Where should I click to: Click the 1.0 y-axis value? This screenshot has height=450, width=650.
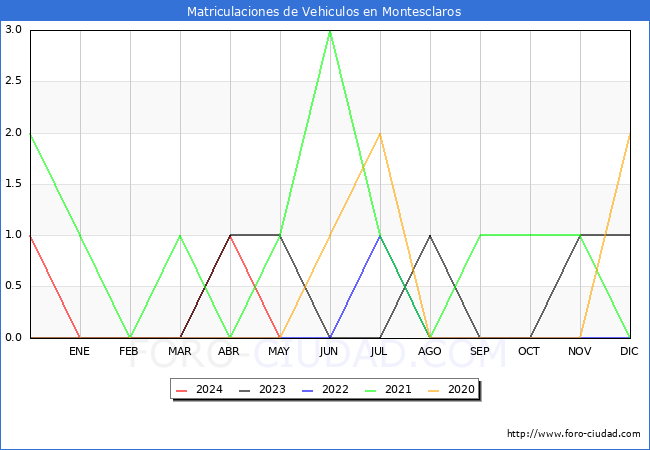coord(13,235)
